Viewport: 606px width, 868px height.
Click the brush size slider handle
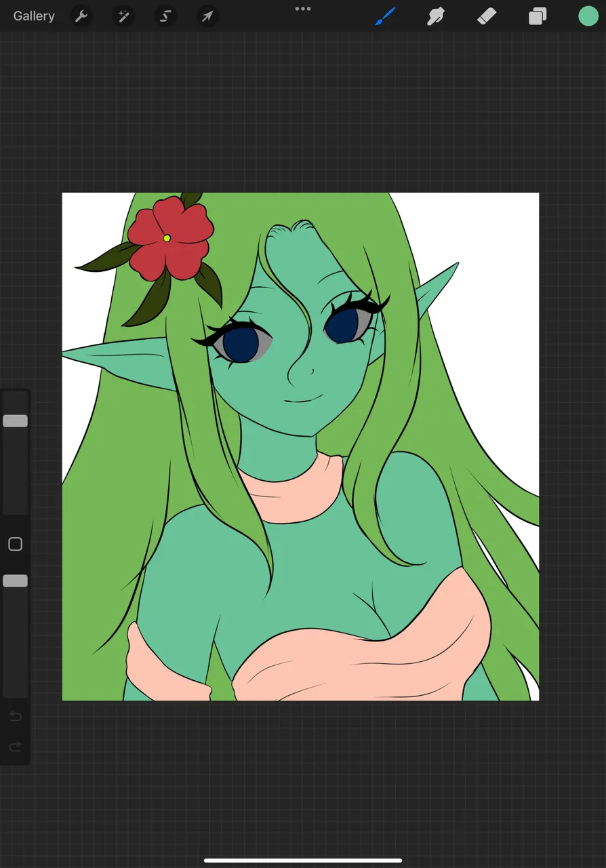(x=15, y=421)
